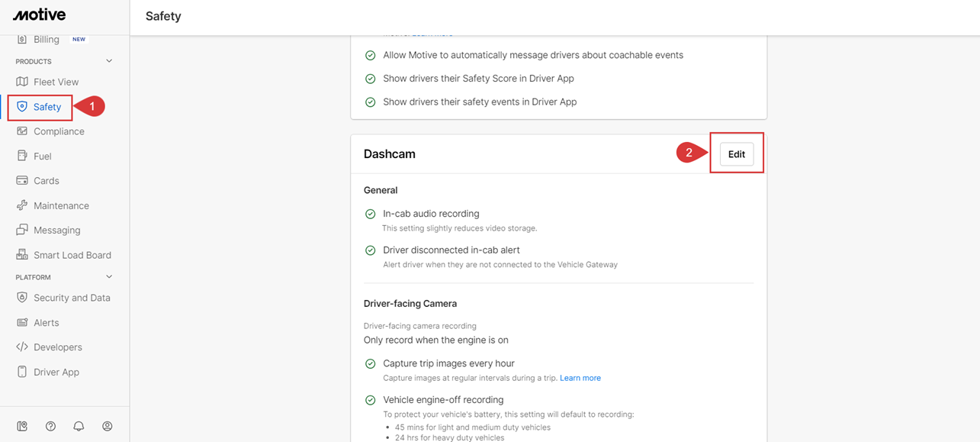Open the Fuel section
This screenshot has height=442, width=980.
coord(45,155)
